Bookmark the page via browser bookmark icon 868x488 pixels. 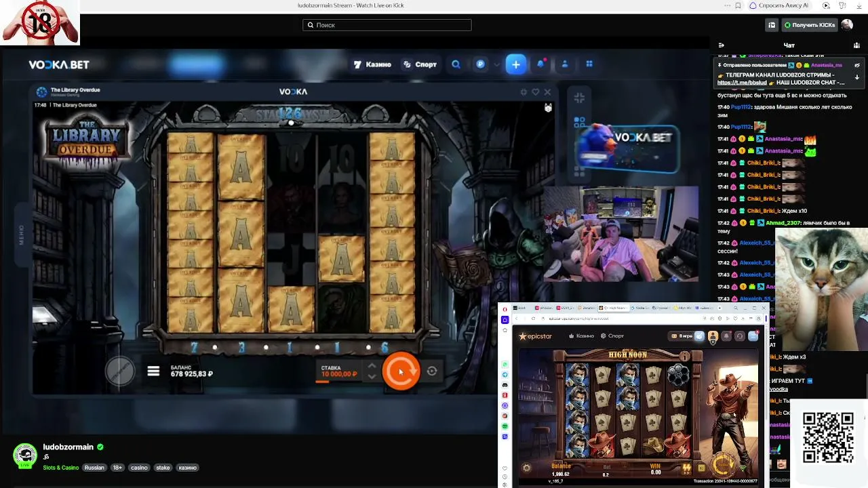(x=738, y=5)
